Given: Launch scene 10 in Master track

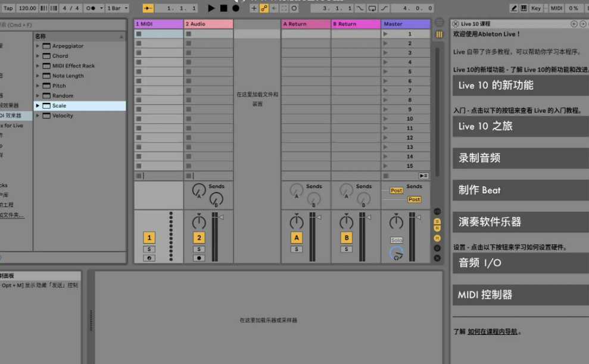Looking at the screenshot, I should [x=385, y=118].
